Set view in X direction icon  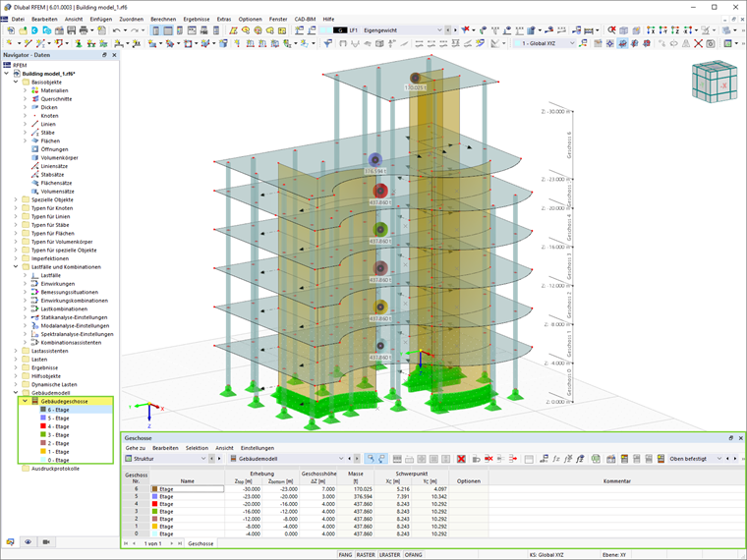651,30
